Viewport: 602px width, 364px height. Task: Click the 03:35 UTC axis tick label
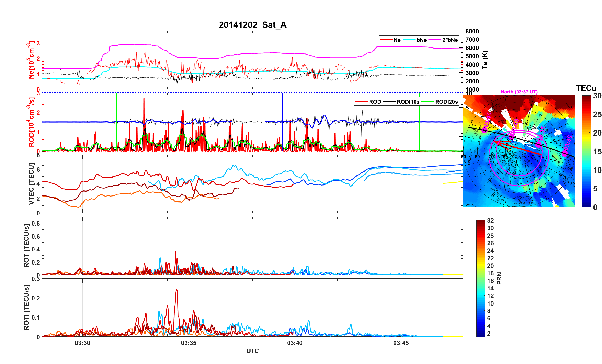click(x=188, y=343)
